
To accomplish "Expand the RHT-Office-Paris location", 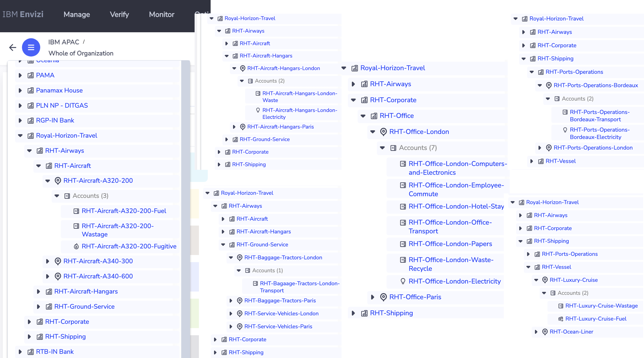I will (372, 297).
